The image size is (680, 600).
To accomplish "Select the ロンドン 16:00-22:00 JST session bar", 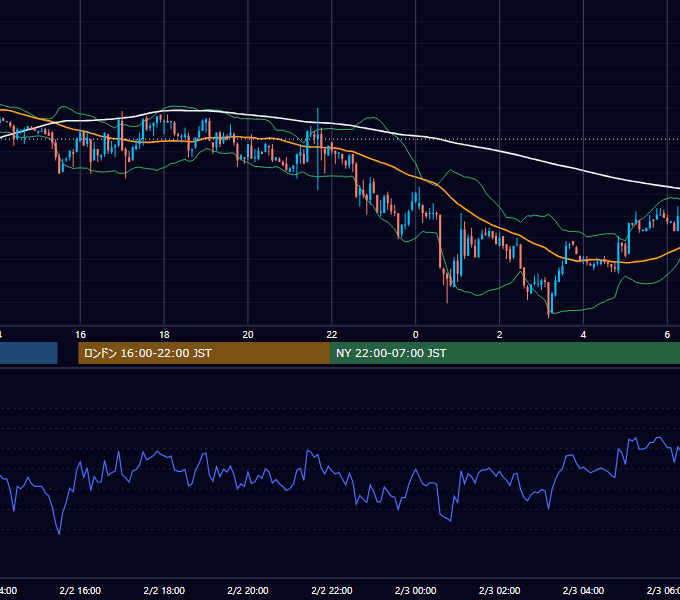I will click(x=204, y=353).
